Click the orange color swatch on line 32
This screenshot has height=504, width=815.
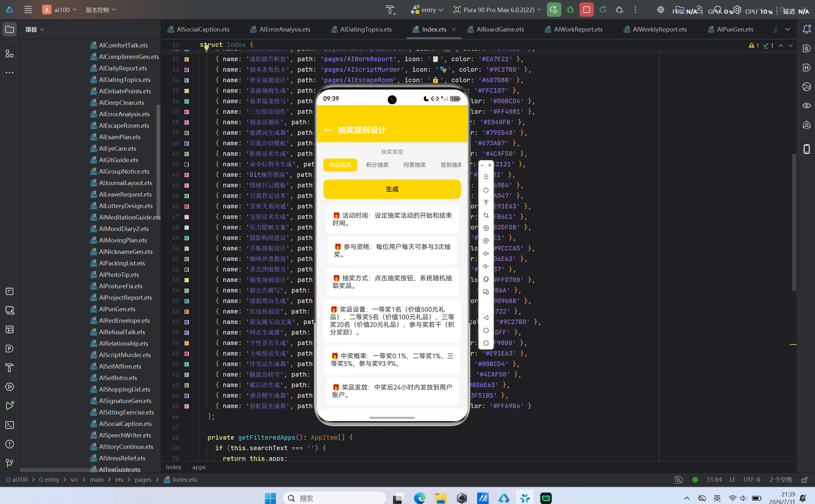coord(187,59)
